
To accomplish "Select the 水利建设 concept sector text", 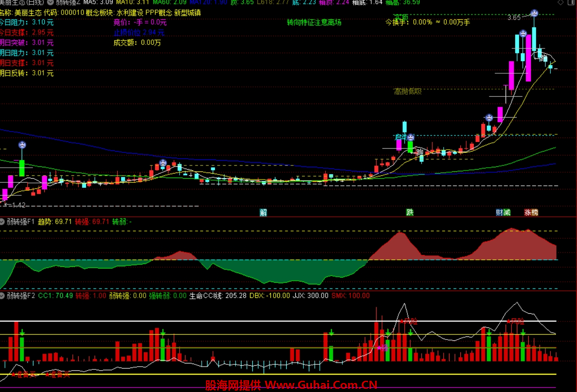I will point(130,13).
